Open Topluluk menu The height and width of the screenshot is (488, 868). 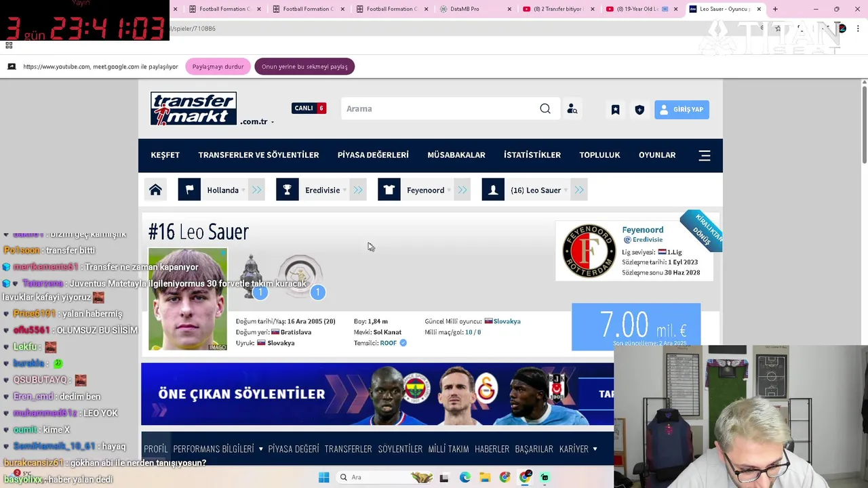(599, 155)
